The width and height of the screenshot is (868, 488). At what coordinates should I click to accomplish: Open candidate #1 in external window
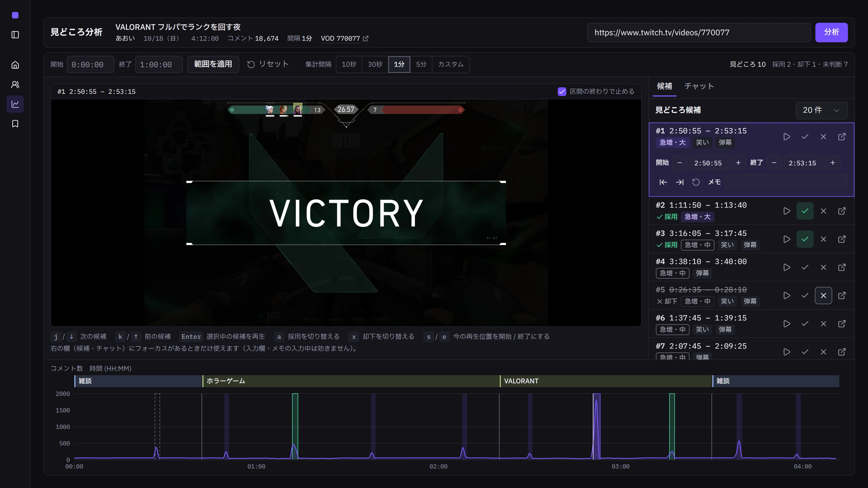[842, 137]
